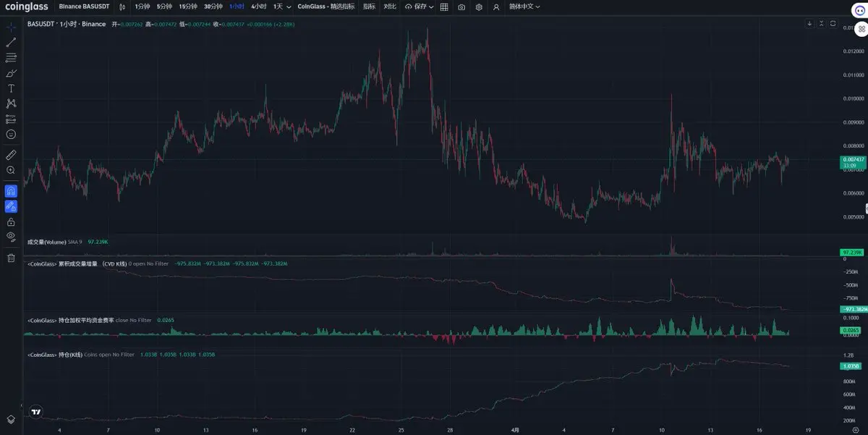Click the 0.012000 price axis label

(x=852, y=51)
